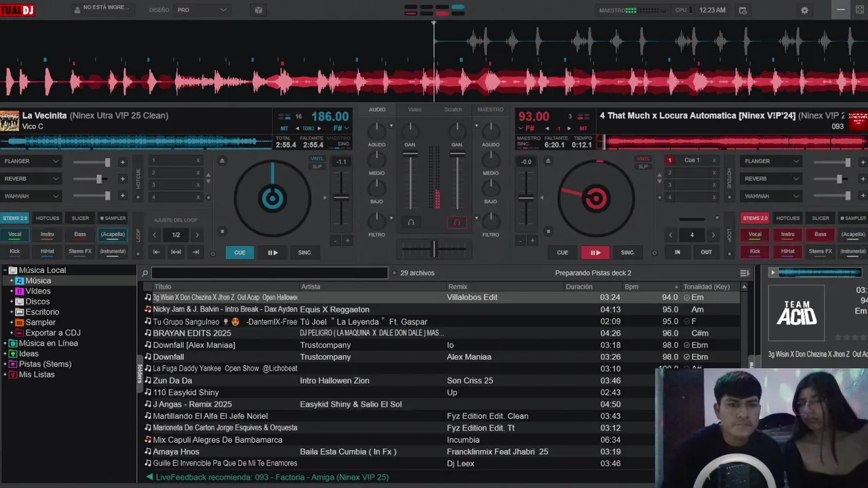868x488 pixels.
Task: Open left deck REVERB effect dropdown
Action: point(31,179)
